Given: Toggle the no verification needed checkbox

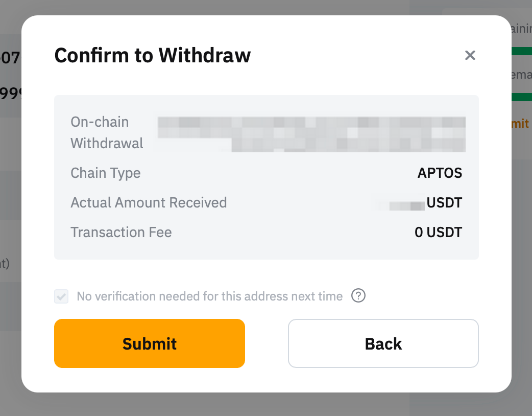Looking at the screenshot, I should [61, 296].
